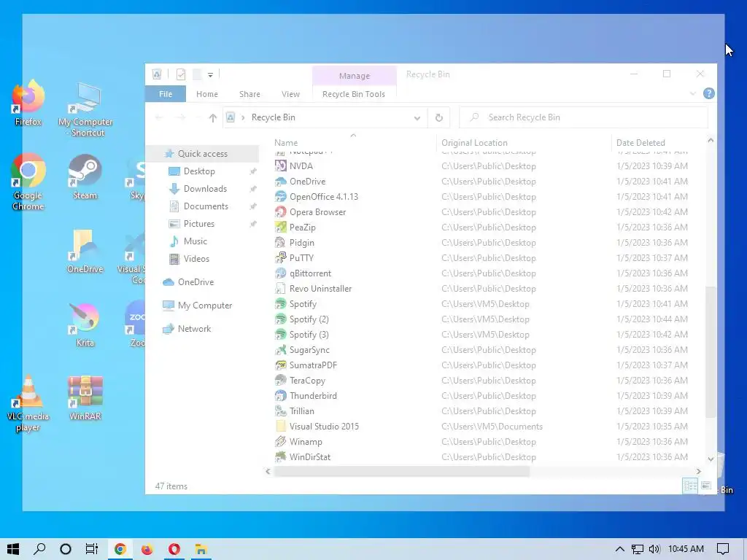
Task: Click the SumatraPDF icon
Action: point(281,365)
